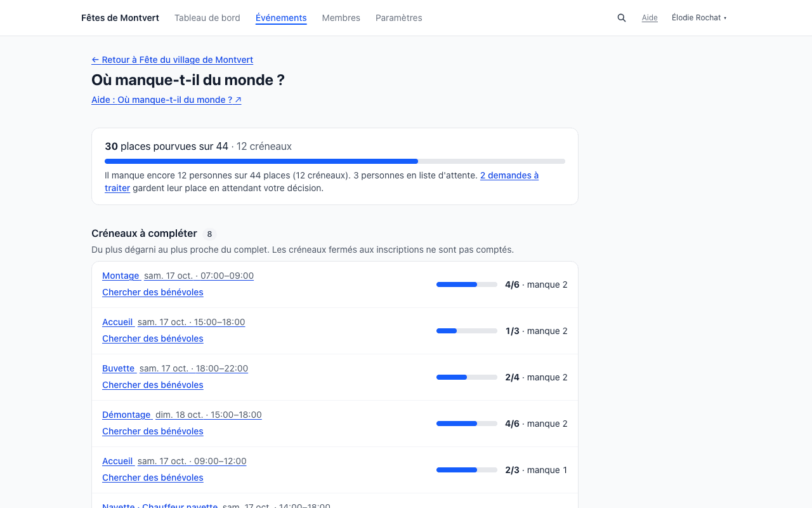Viewport: 812px width, 508px height.
Task: Open Montage slot on sam. 17 oct.
Action: (x=178, y=276)
